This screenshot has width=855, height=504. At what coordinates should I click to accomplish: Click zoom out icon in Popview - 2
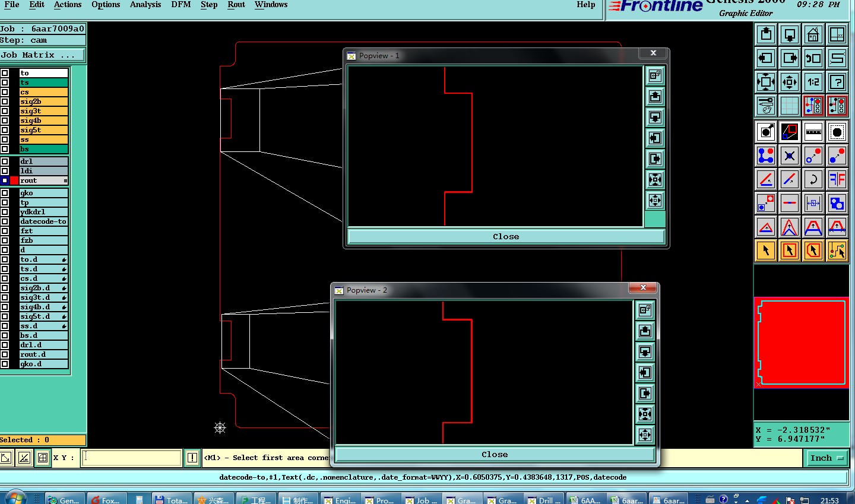(645, 435)
